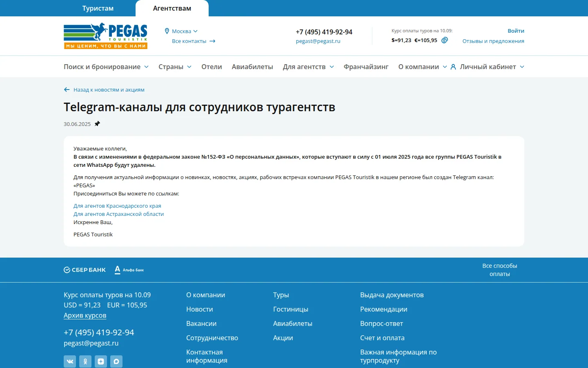Click the footer email pegast@pegast.ru

[91, 343]
